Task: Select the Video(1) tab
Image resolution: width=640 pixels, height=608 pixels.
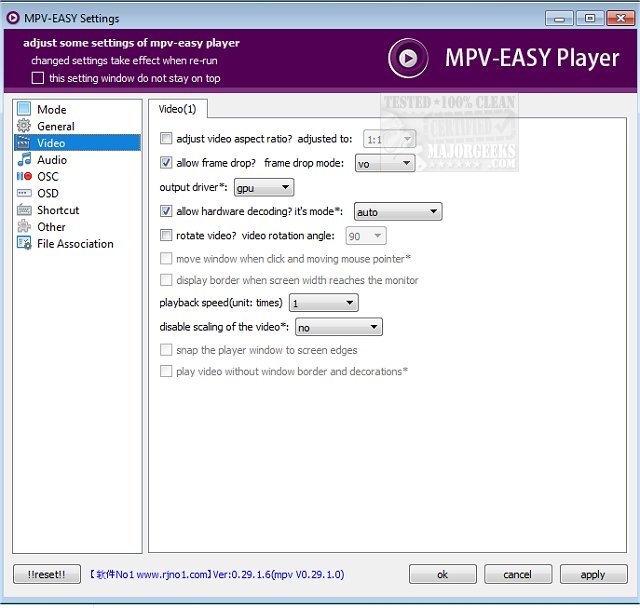Action: point(178,109)
